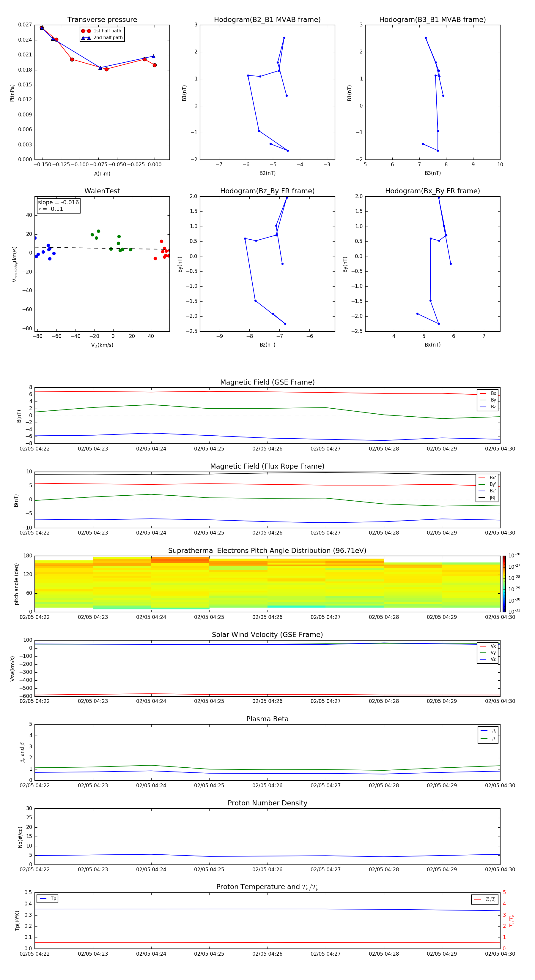
Task: Click the 'Bz' legend entry in GSE plot
Action: [x=488, y=407]
